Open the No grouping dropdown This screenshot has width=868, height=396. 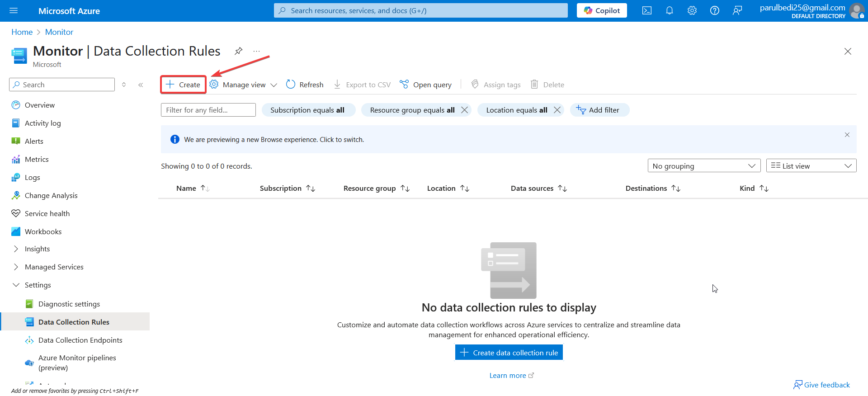click(x=704, y=166)
